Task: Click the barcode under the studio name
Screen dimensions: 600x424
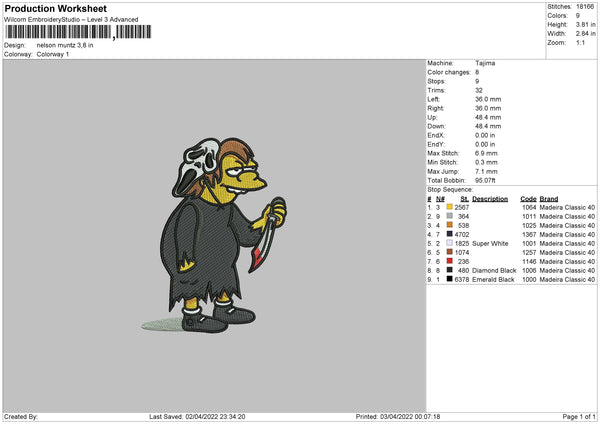Action: click(x=78, y=32)
